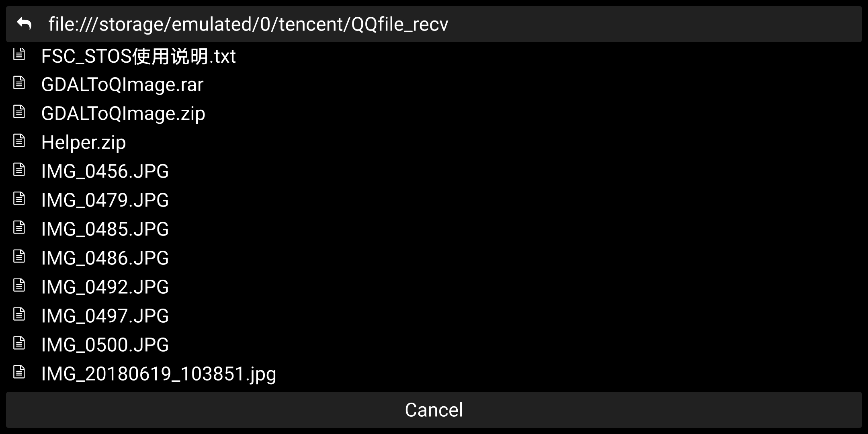Click file icon beside GDALToQImage.rar

[19, 82]
